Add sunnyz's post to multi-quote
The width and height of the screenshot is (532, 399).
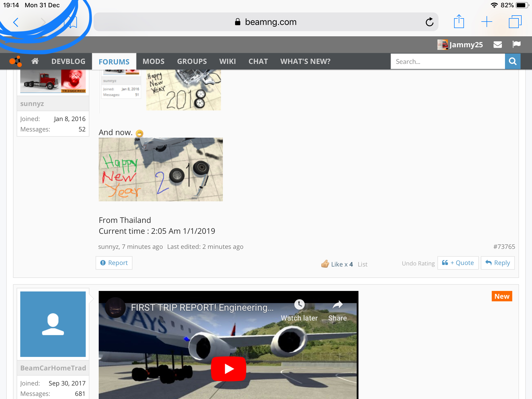click(458, 263)
